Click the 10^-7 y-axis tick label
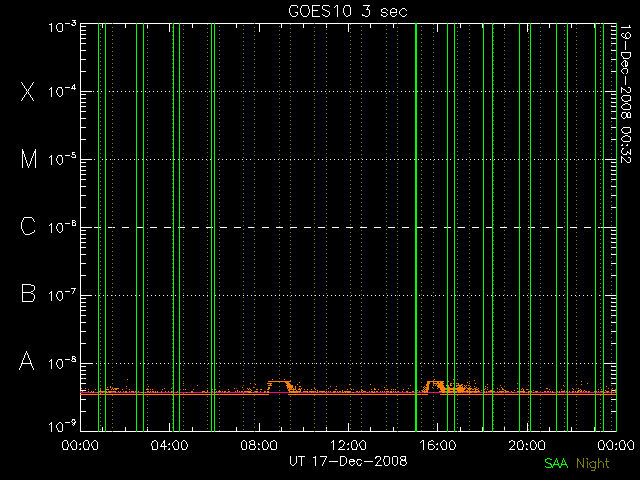The image size is (640, 480). click(x=62, y=295)
